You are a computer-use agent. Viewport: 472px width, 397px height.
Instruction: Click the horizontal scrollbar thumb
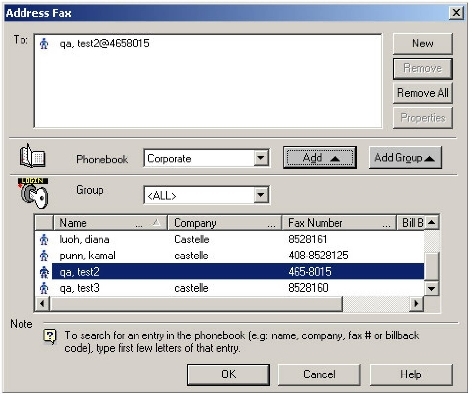pos(196,304)
